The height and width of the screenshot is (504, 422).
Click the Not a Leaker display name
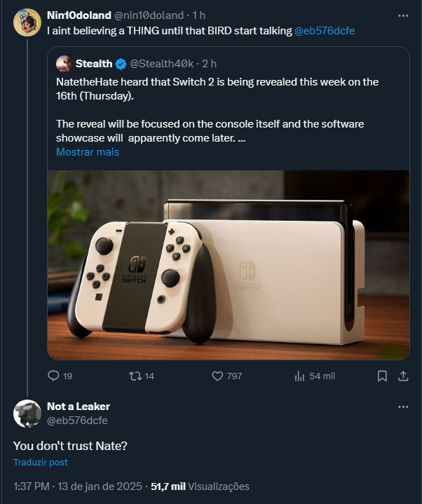point(79,407)
